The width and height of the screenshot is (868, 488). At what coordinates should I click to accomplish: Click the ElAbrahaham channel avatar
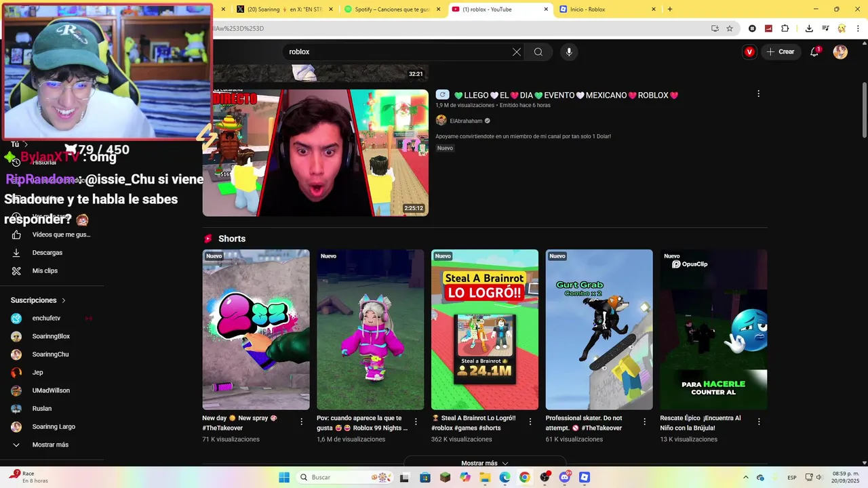(x=441, y=121)
